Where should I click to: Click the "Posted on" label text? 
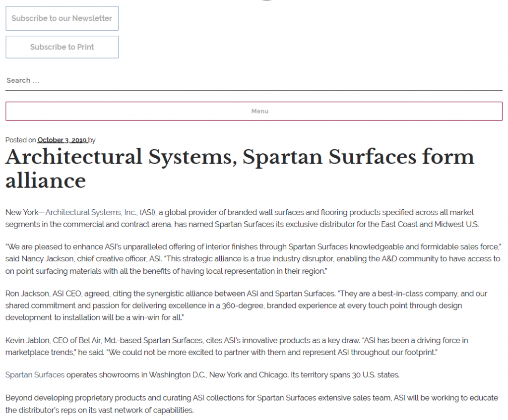click(20, 140)
